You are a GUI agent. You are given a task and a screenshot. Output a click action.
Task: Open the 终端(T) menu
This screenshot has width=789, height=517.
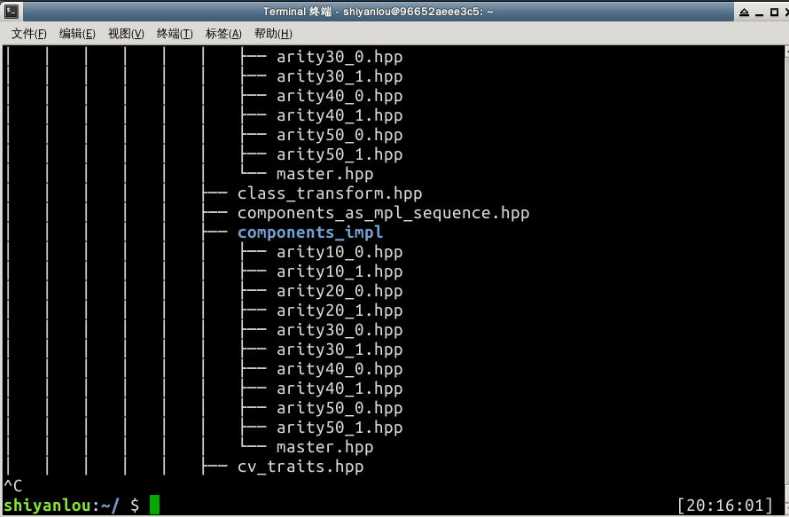(x=174, y=34)
